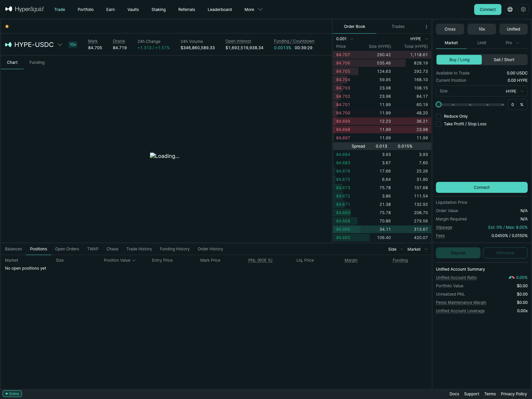Click the 10x leverage badge beside HYPE-USDC
The image size is (532, 399).
(x=73, y=45)
